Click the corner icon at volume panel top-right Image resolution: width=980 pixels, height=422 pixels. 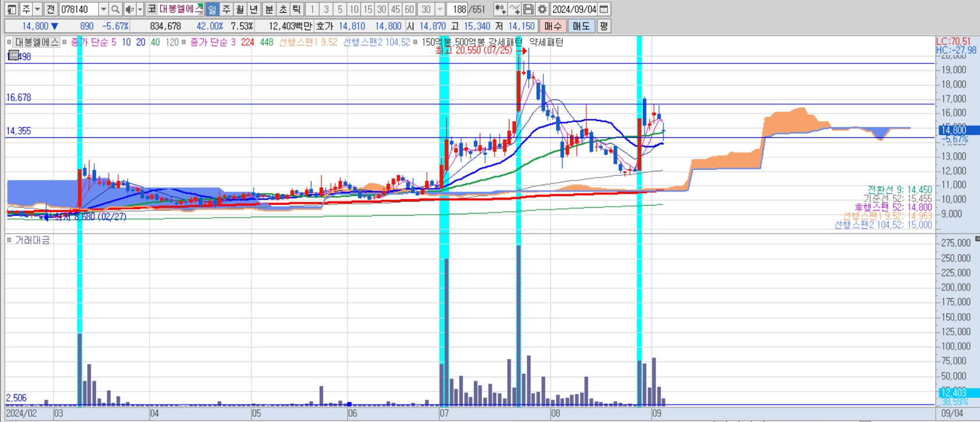[x=977, y=238]
